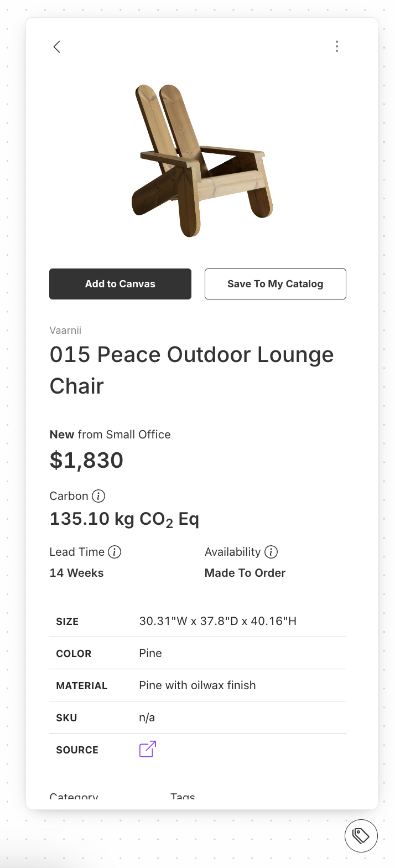The image size is (395, 868).
Task: Show the Lead Time info tooltip icon
Action: 115,552
